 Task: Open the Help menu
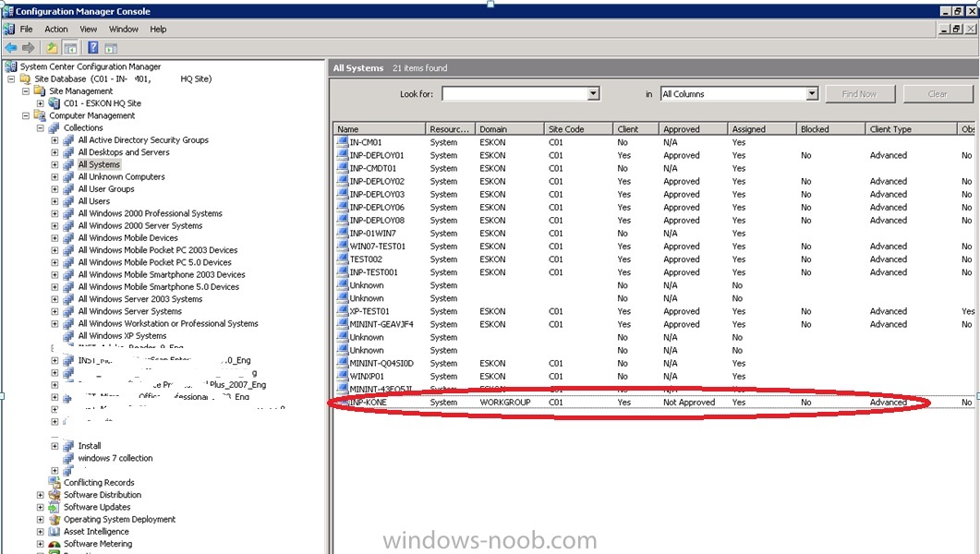point(158,29)
